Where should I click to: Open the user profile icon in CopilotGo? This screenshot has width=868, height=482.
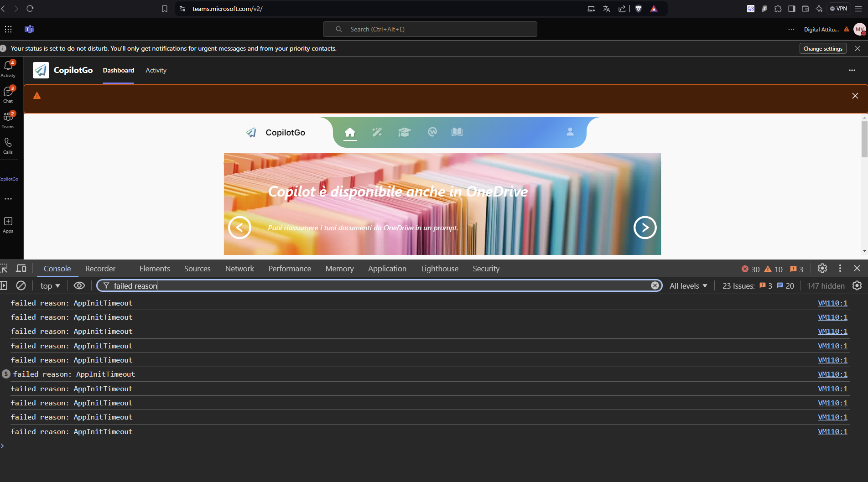(570, 132)
